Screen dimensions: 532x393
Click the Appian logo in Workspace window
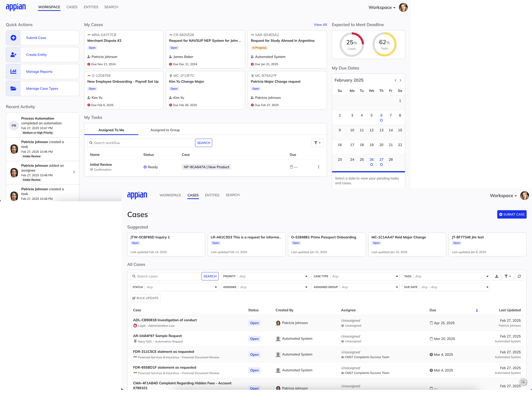16,7
